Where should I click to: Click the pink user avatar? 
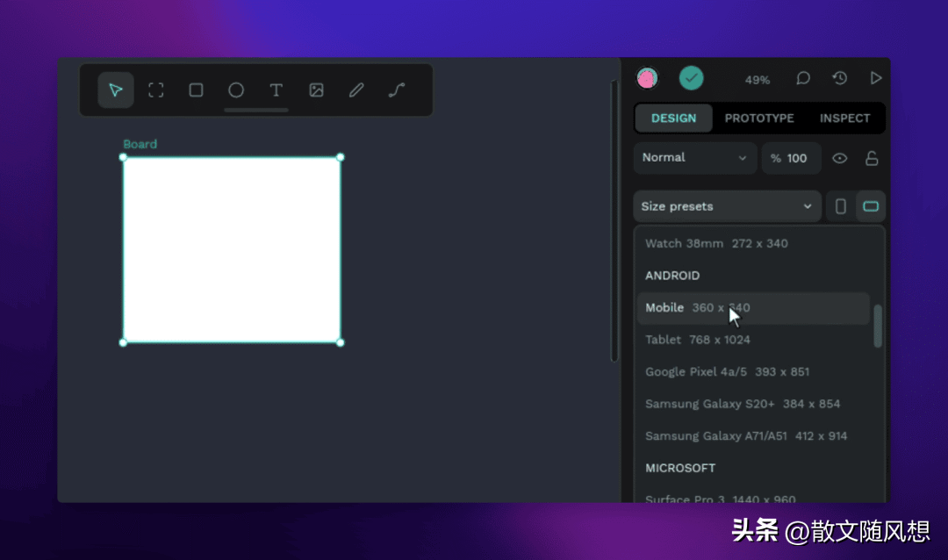pos(647,78)
